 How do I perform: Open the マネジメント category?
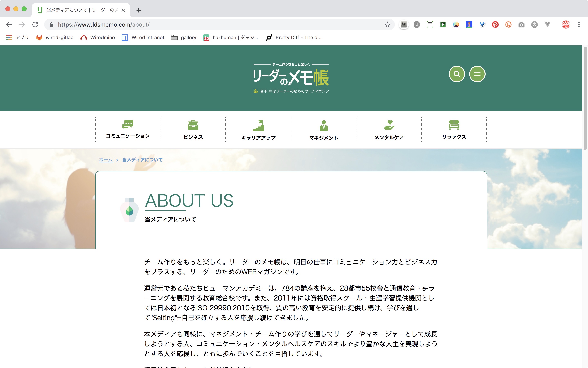324,129
